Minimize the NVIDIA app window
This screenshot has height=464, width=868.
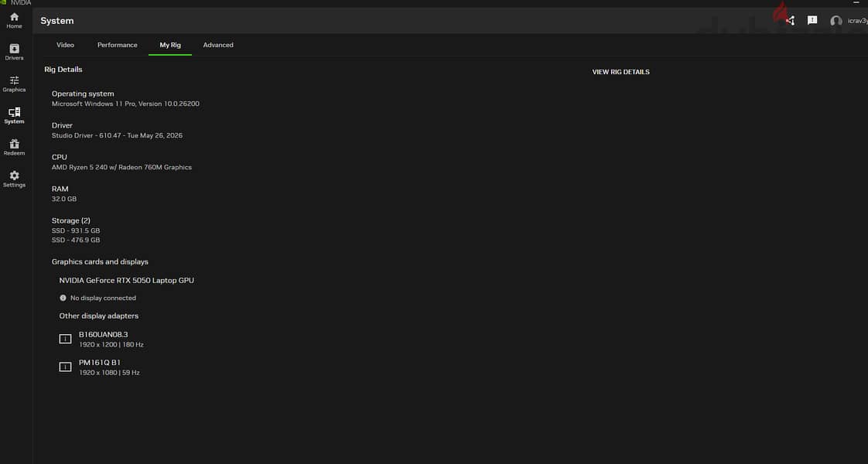pyautogui.click(x=856, y=3)
